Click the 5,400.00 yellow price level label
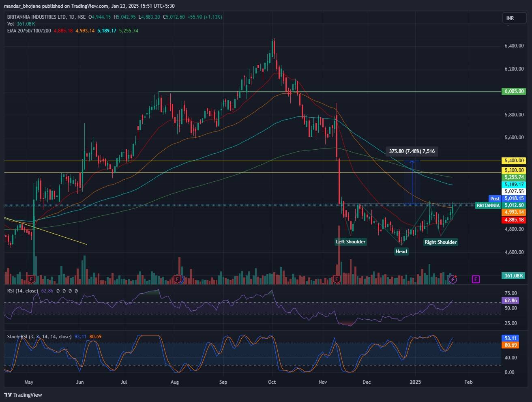 (514, 161)
